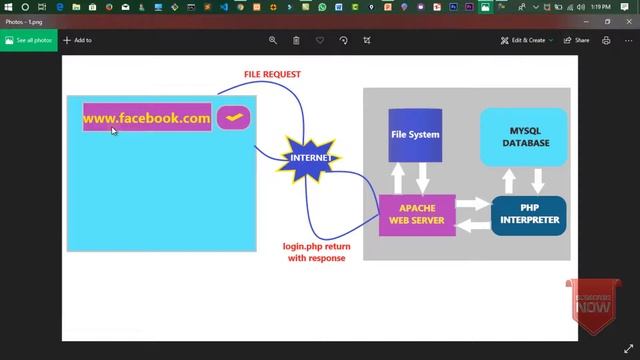Print the photo using printer icon

606,40
